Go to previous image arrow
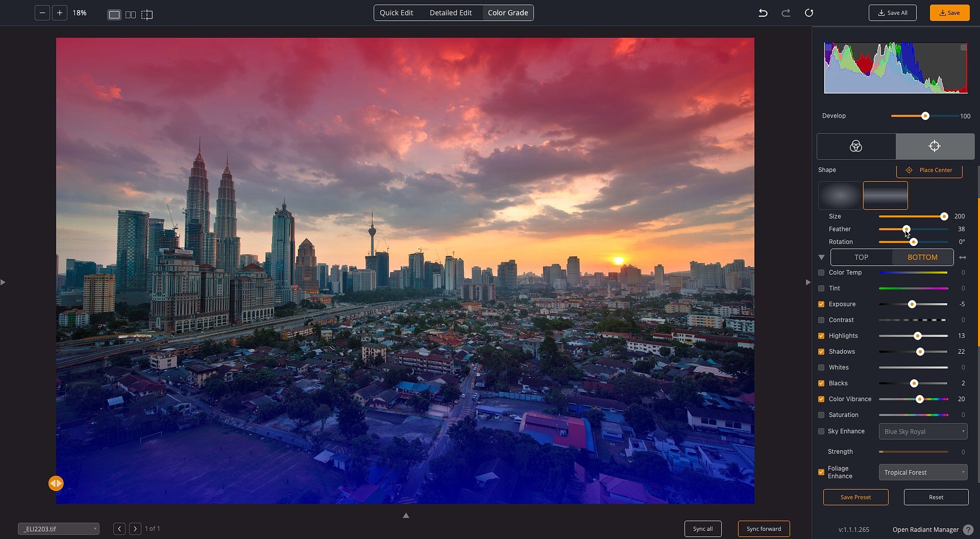The height and width of the screenshot is (539, 980). pos(119,529)
